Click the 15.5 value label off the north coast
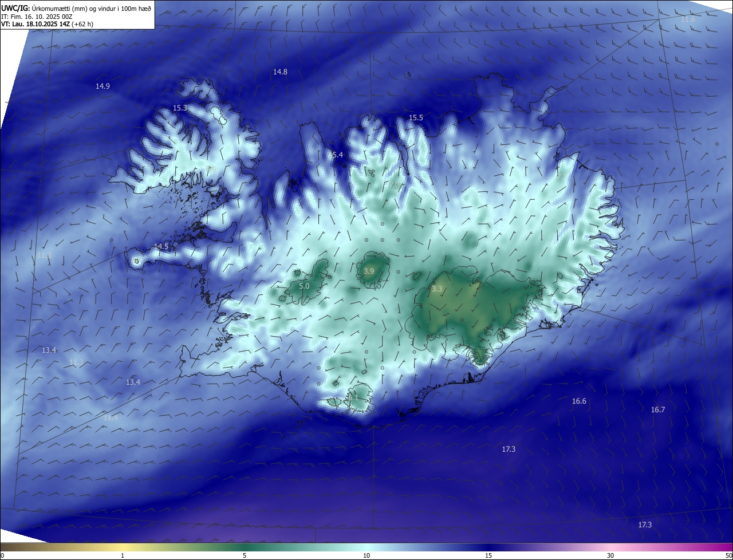Screen dimensions: 733x560 [x=416, y=117]
